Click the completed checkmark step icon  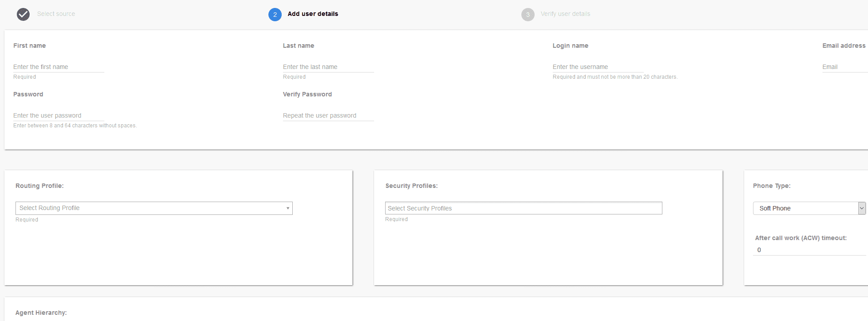click(23, 15)
